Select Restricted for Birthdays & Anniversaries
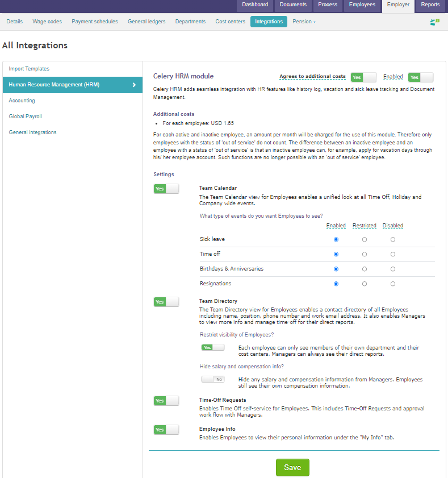The image size is (448, 478). pyautogui.click(x=364, y=269)
